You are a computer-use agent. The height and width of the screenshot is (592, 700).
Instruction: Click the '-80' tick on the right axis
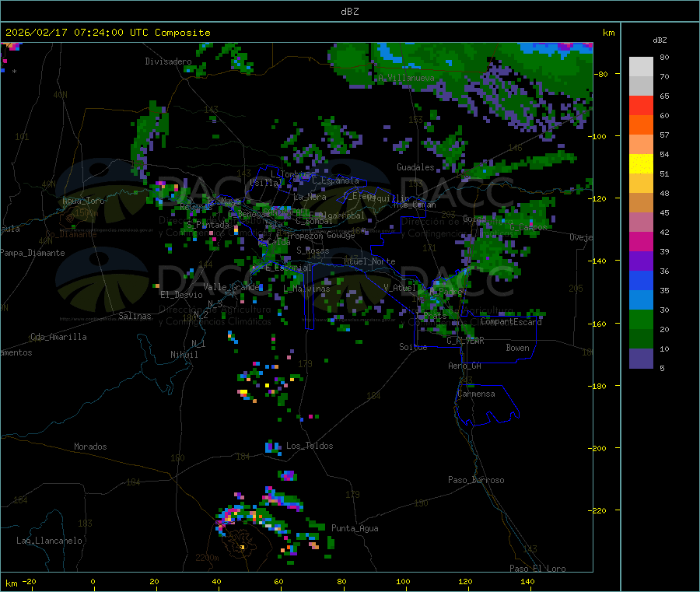click(x=600, y=74)
